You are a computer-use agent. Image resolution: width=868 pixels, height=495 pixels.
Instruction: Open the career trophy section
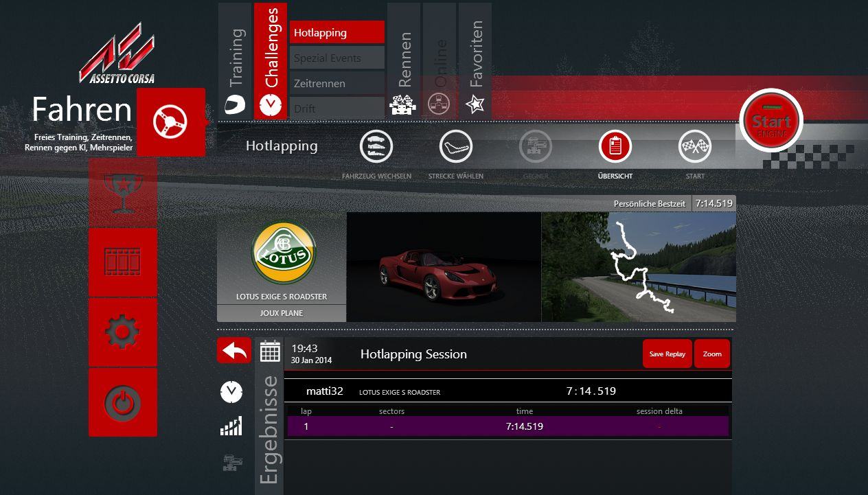[x=122, y=192]
